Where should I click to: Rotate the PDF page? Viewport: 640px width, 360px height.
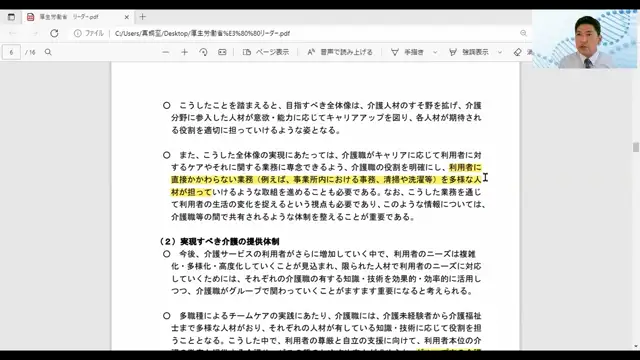(x=203, y=52)
